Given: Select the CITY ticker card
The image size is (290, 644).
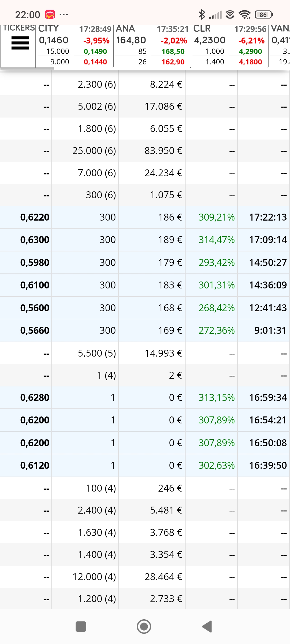Looking at the screenshot, I should (74, 46).
